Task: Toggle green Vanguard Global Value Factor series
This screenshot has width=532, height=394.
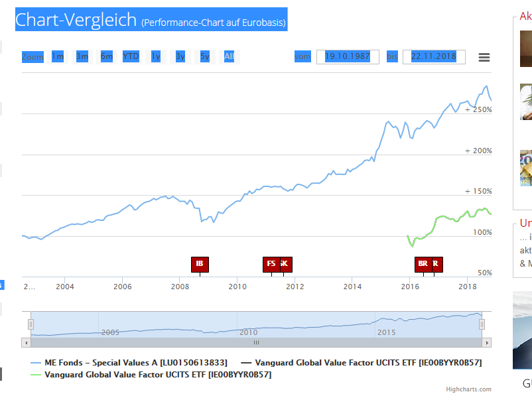Action: [151, 375]
